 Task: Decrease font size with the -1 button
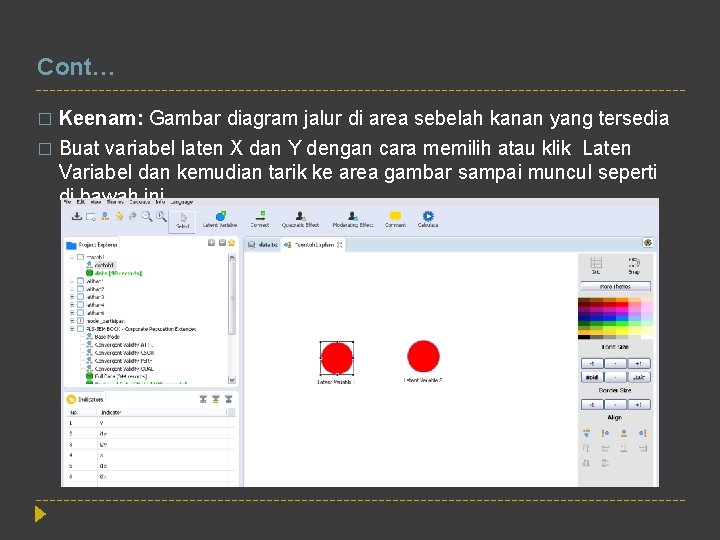tap(592, 364)
